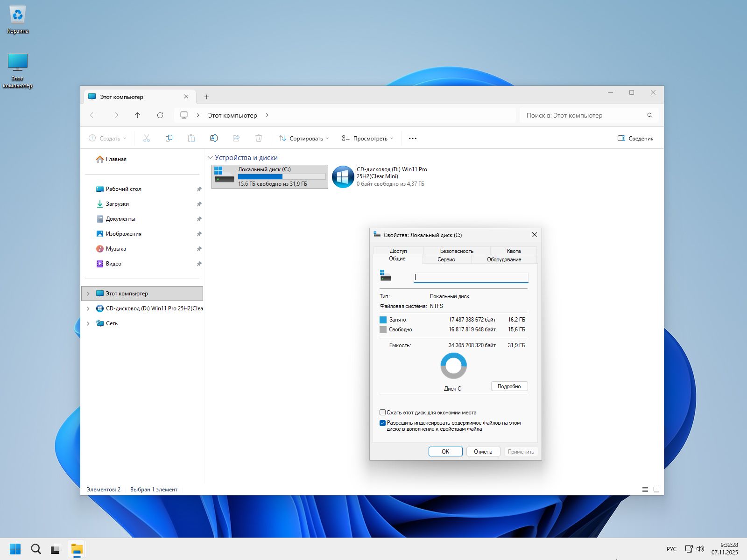The height and width of the screenshot is (560, 747).
Task: Open the three-dots More options menu
Action: 412,139
